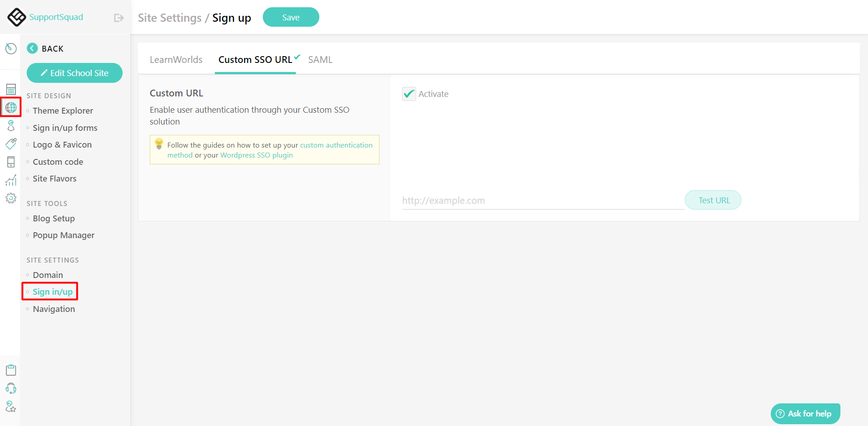Select the clipboard icon near the bottom
This screenshot has width=868, height=426.
point(11,369)
